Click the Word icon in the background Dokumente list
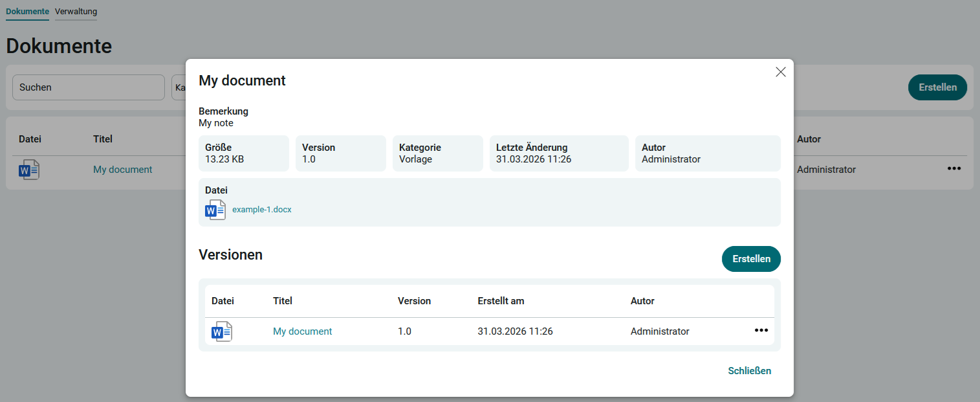This screenshot has height=402, width=980. [29, 170]
